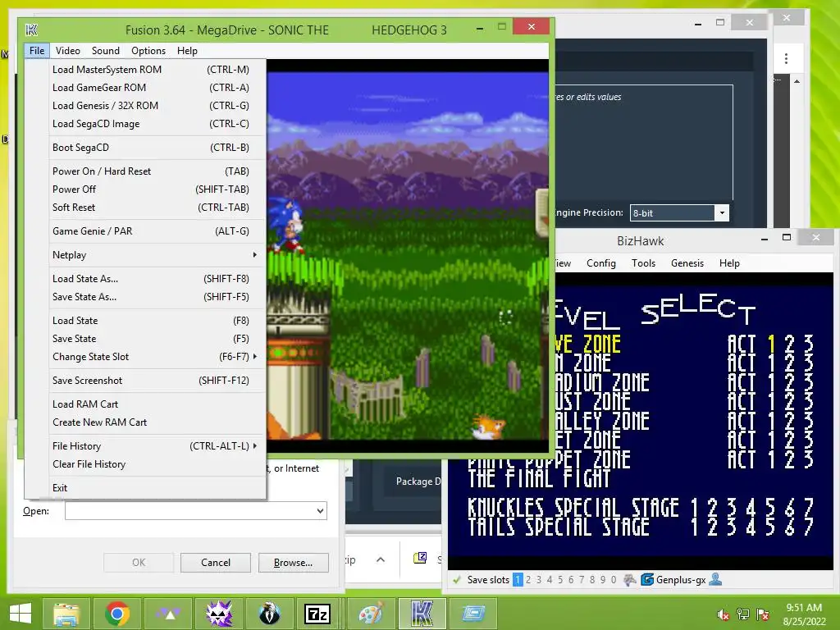The width and height of the screenshot is (840, 630).
Task: Open File Explorer from the taskbar
Action: pyautogui.click(x=66, y=614)
